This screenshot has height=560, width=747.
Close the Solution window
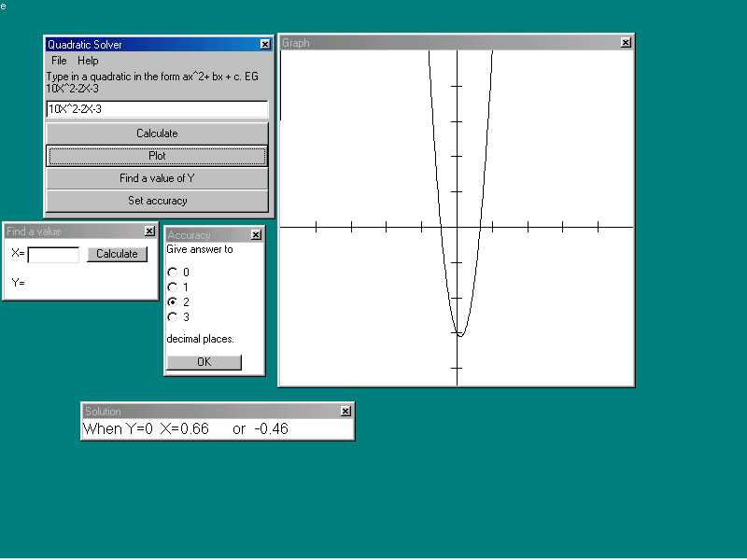[345, 412]
